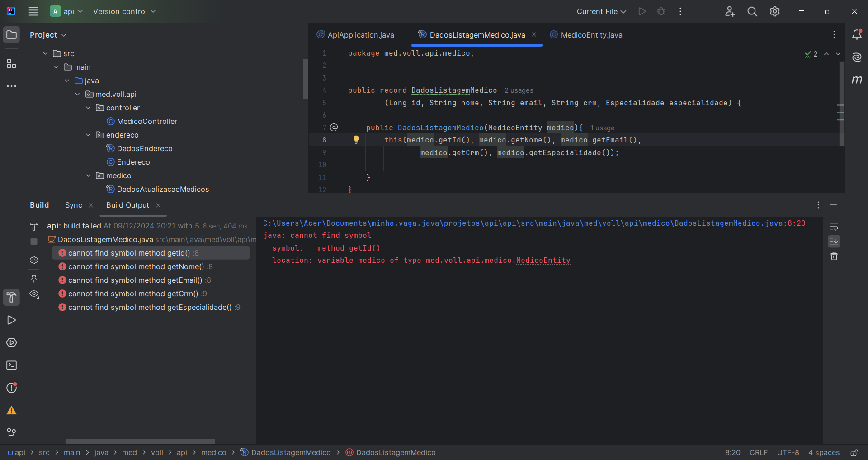
Task: Collapse the main folder
Action: 56,67
